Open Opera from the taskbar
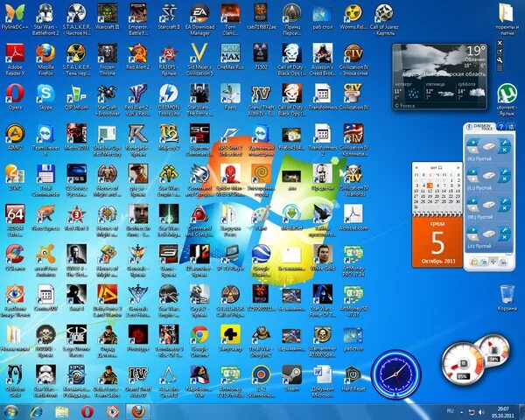 [x=87, y=411]
